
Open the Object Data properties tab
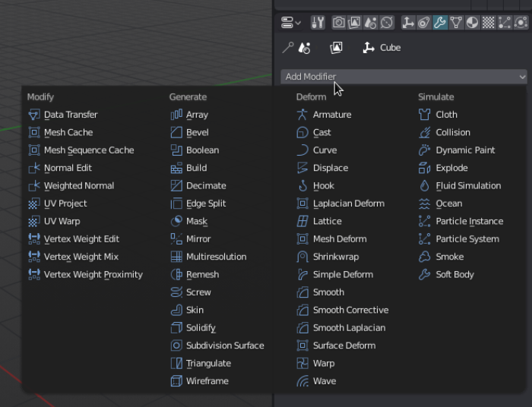(456, 23)
